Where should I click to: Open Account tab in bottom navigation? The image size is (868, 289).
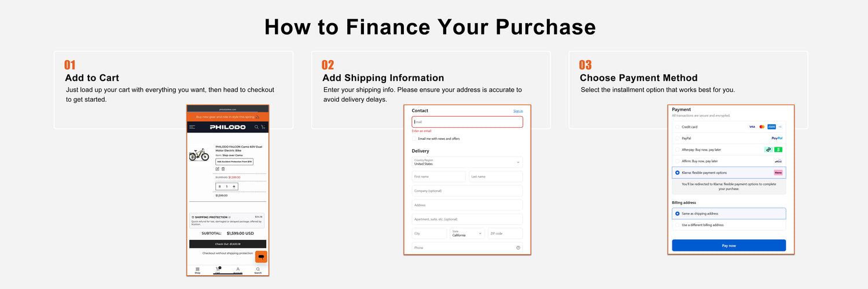pos(238,270)
